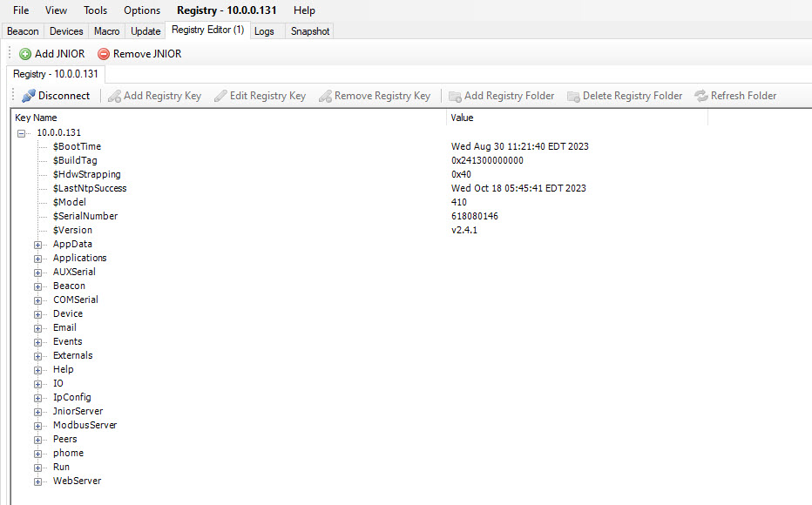
Task: Click the Remove JNIOR red minus icon
Action: (103, 53)
